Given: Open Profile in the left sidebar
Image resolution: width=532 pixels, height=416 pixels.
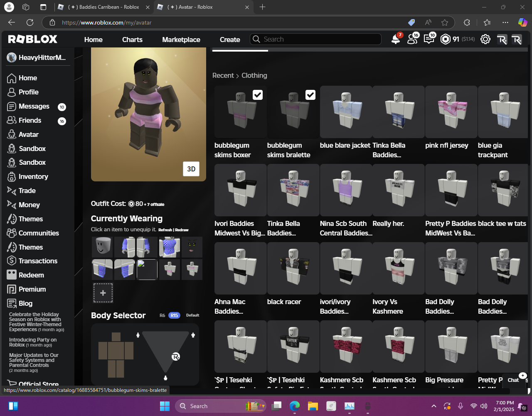Looking at the screenshot, I should point(28,92).
